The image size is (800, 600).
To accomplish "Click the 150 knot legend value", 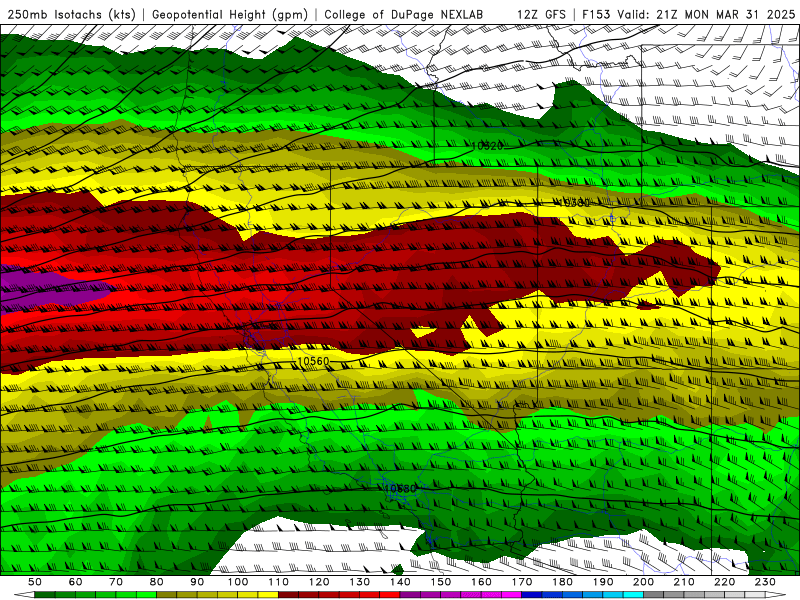I will pyautogui.click(x=441, y=582).
